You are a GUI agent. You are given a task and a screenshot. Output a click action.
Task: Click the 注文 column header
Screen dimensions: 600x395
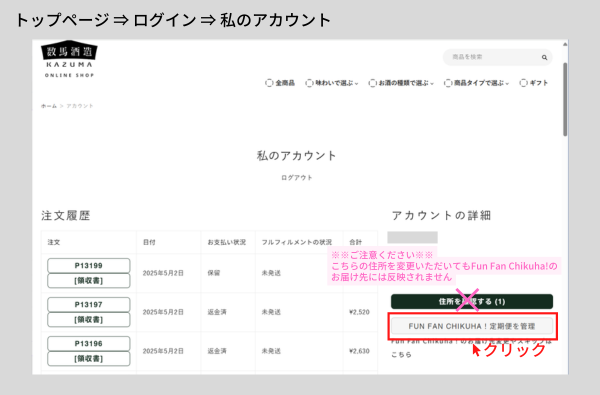click(x=54, y=242)
